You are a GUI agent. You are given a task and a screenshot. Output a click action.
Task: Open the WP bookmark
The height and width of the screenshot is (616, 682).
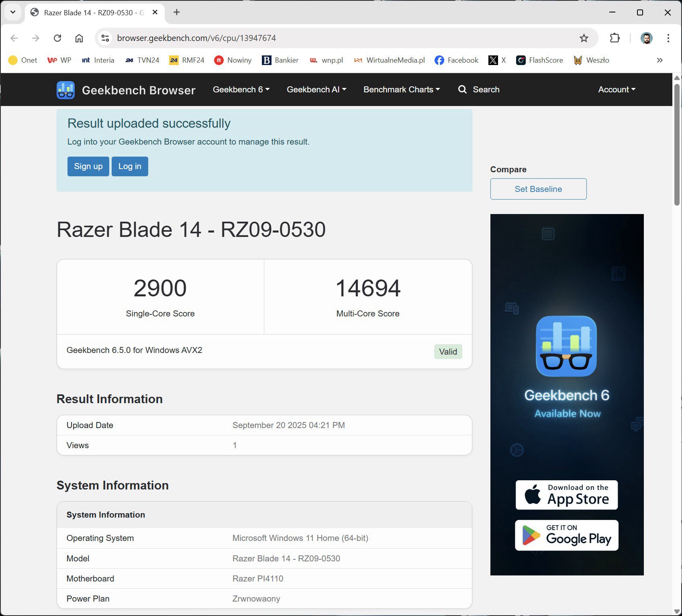pos(59,60)
